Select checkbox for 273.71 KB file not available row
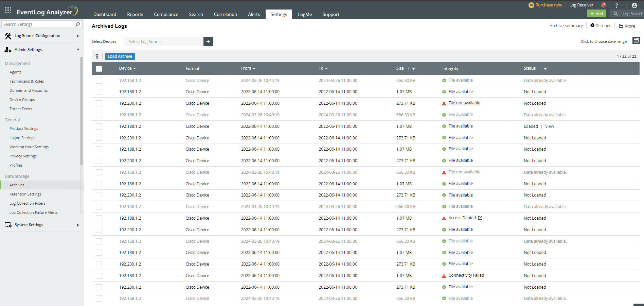 (99, 103)
